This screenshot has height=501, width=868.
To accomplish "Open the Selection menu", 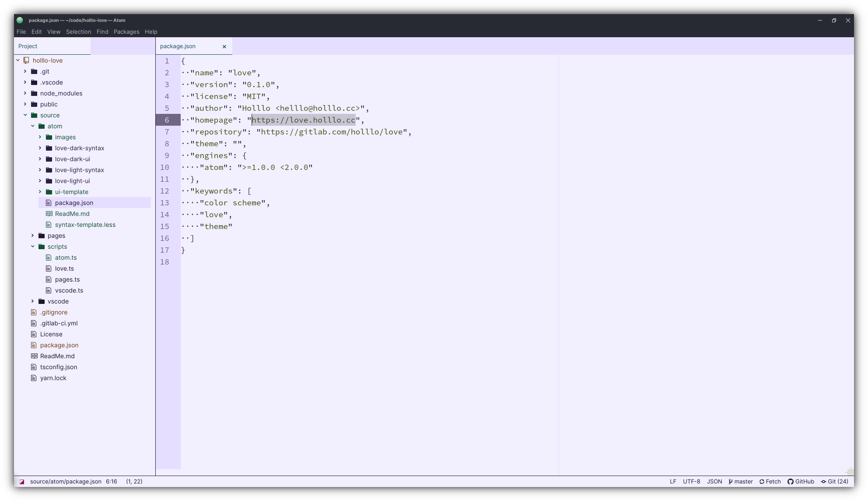I will point(79,32).
